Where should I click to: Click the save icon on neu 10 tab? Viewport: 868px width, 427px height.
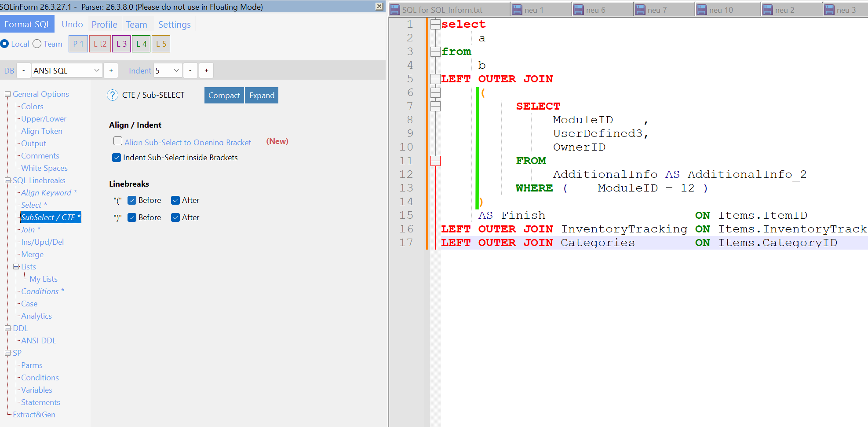[702, 10]
